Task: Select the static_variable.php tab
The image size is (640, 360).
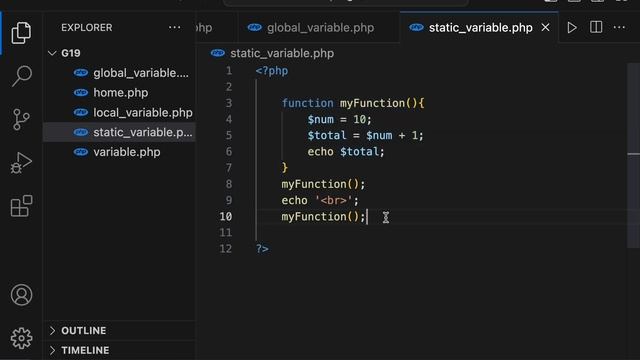Action: [x=480, y=27]
